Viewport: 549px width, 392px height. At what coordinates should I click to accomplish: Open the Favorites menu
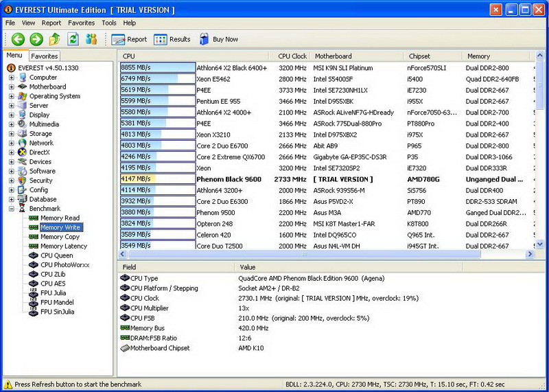pos(81,23)
